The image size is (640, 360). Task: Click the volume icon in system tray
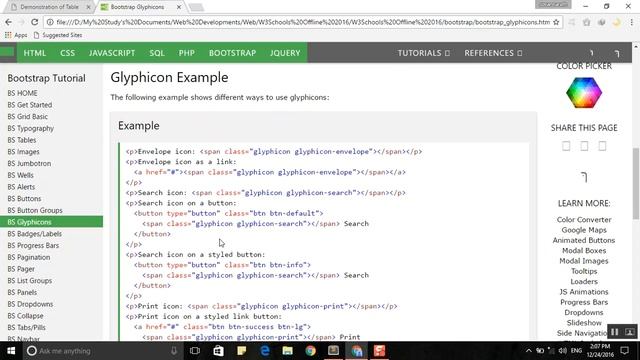click(562, 351)
